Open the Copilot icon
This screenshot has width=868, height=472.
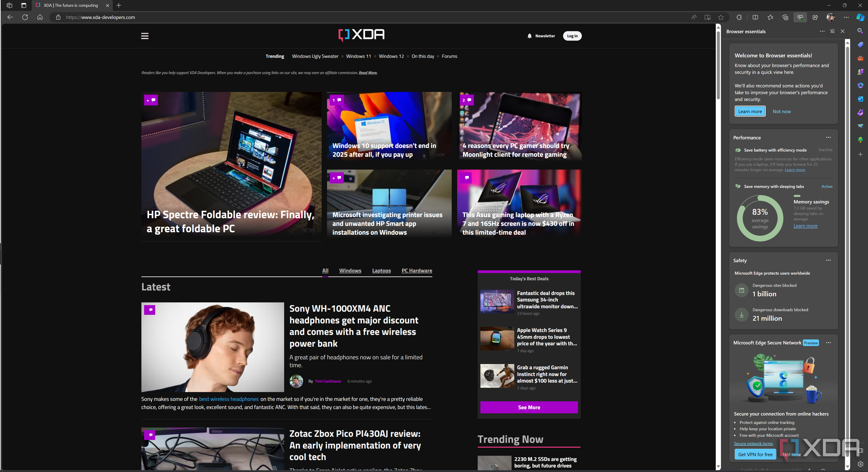click(860, 17)
